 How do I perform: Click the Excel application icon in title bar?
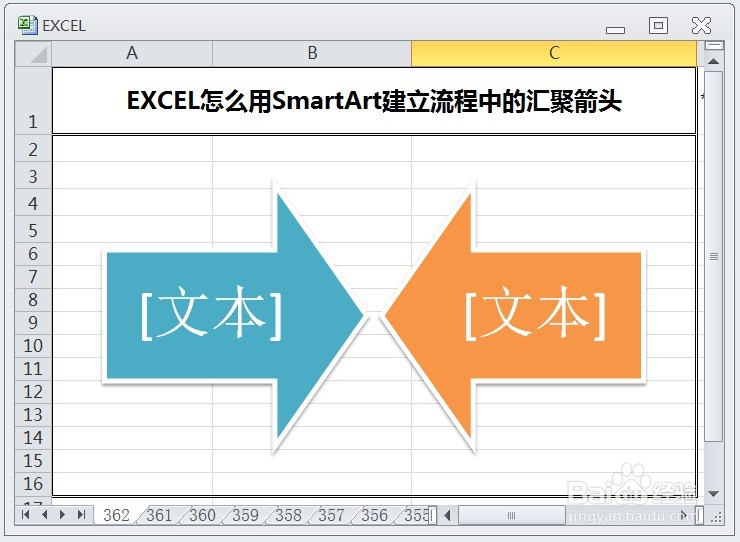[x=27, y=25]
